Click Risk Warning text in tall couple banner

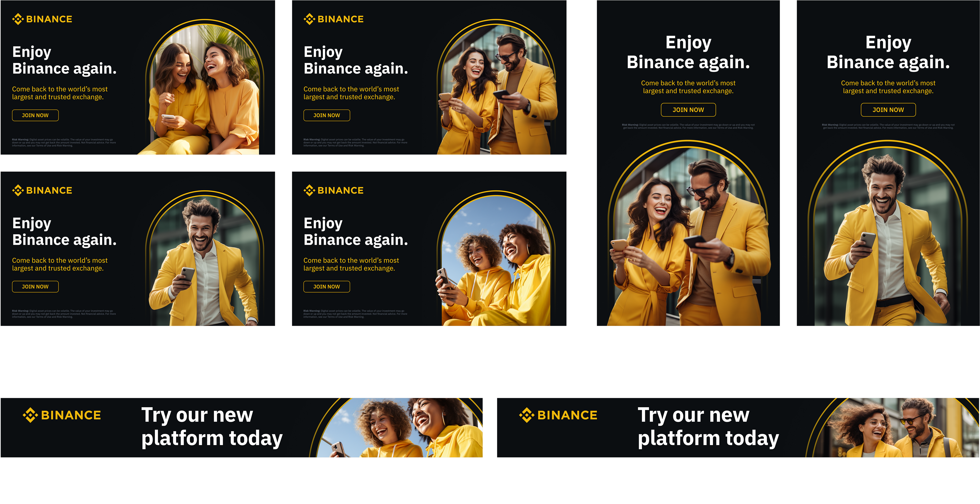688,126
